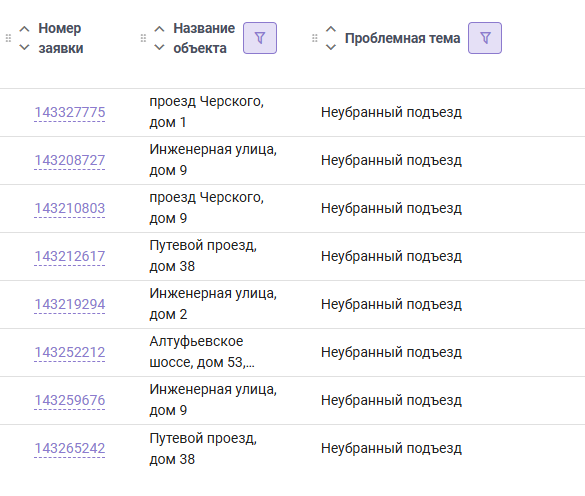This screenshot has width=585, height=496.
Task: Open request number 143327775
Action: tap(70, 112)
